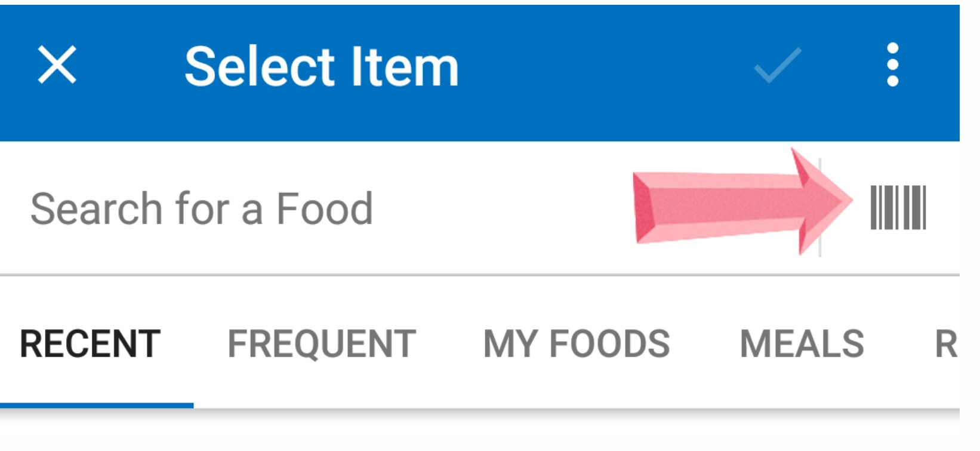Tap the faded checkmark in header

click(x=777, y=65)
